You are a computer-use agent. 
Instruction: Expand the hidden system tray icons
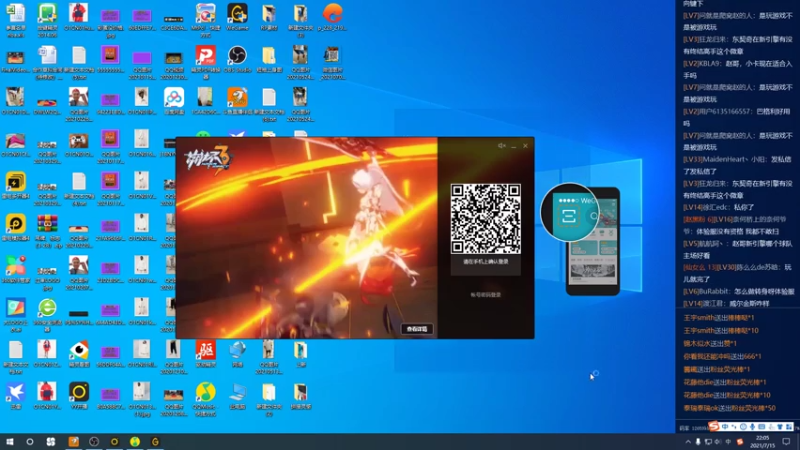coord(688,442)
